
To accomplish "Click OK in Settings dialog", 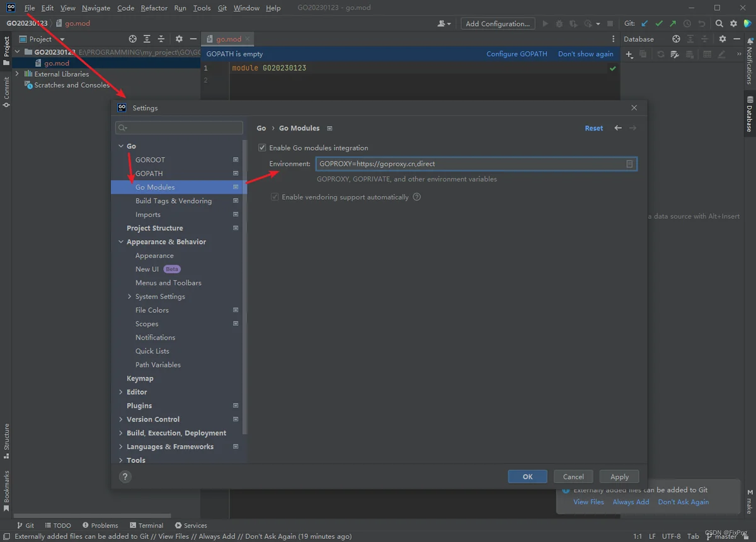I will 528,477.
